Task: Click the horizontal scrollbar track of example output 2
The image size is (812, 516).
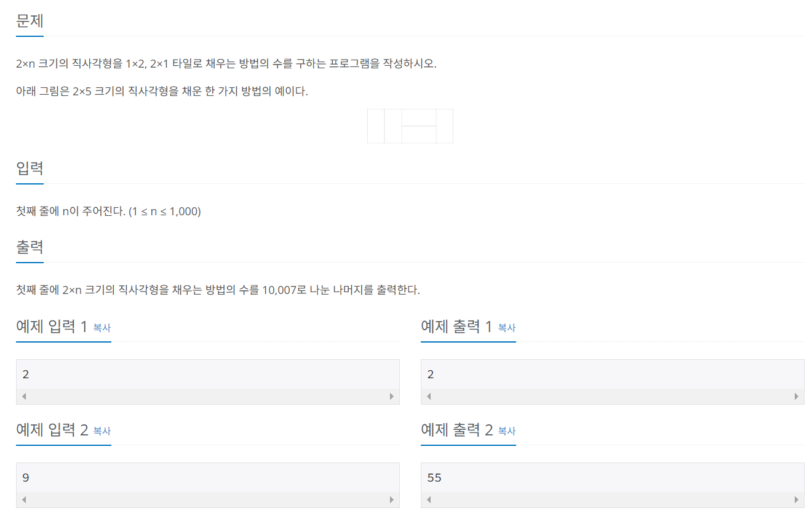Action: (x=613, y=500)
